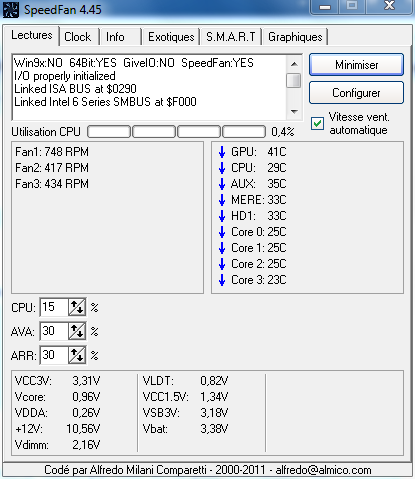Click the Core 0 arrow icon
Viewport: 415px width, 479px height.
coord(222,232)
